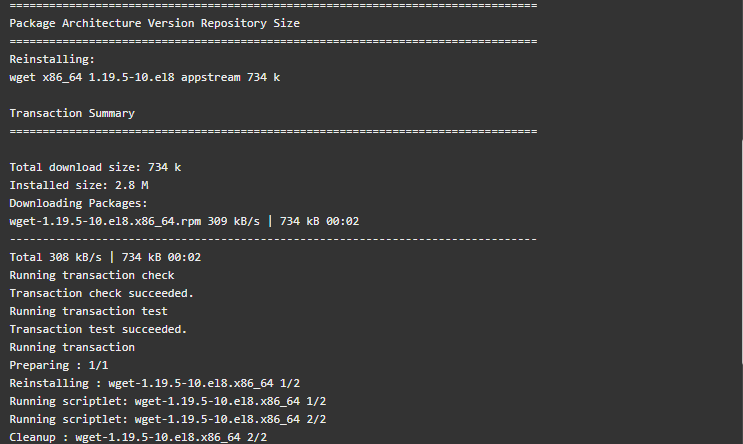Click the 'Preparing : 1/1' line

coord(59,365)
